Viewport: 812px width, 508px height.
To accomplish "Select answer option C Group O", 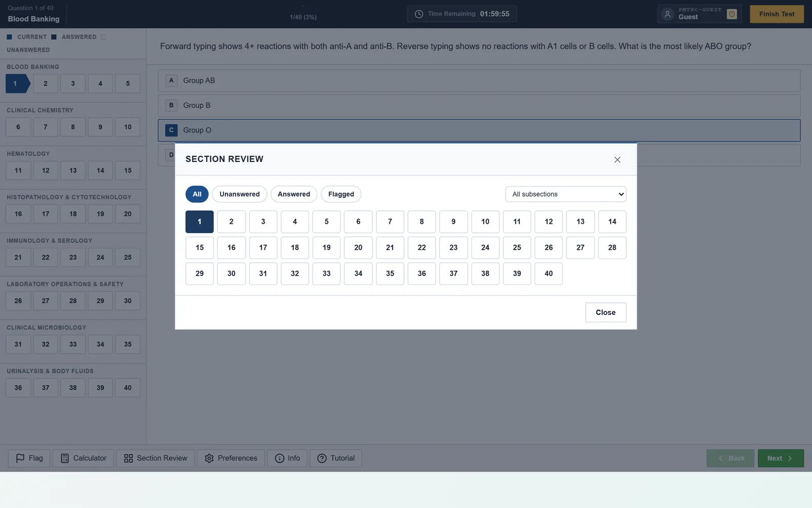I will (479, 130).
